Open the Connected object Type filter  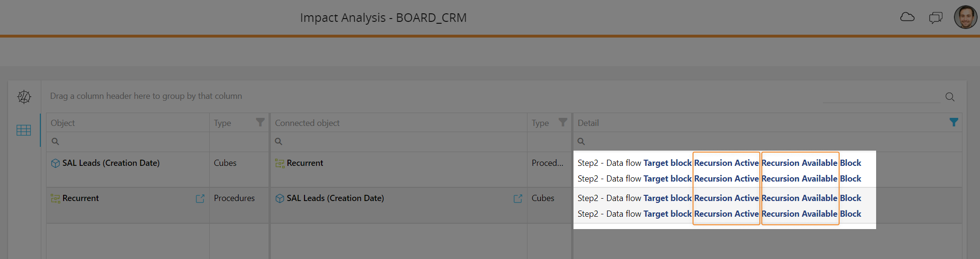pos(563,123)
